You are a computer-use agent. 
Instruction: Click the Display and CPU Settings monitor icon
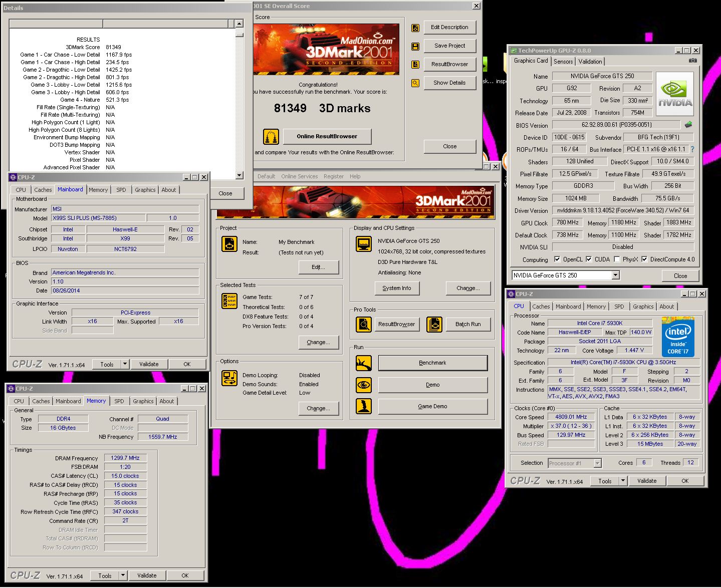pyautogui.click(x=364, y=244)
